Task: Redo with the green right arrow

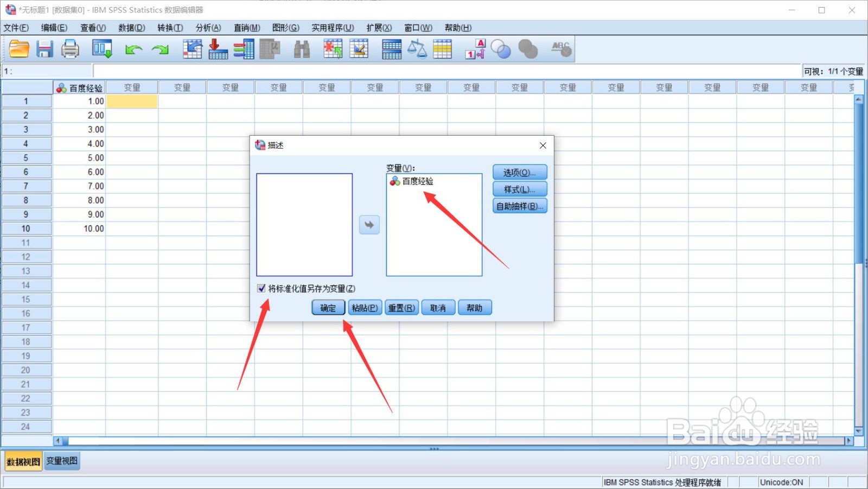Action: [x=160, y=49]
